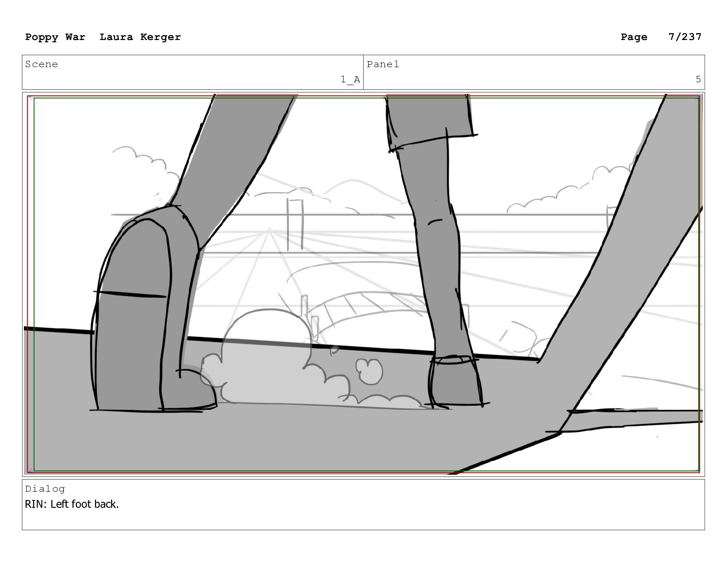Click the 'Scene' label
728x563 pixels.
[41, 64]
